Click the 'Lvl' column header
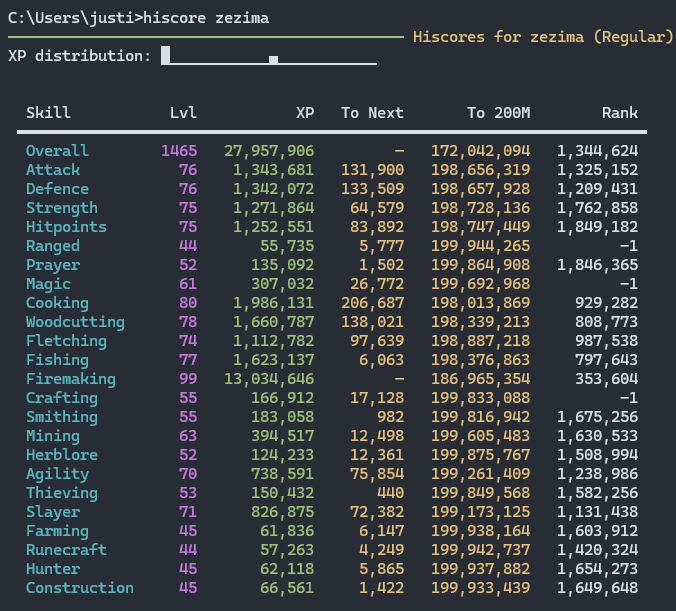 [x=183, y=113]
